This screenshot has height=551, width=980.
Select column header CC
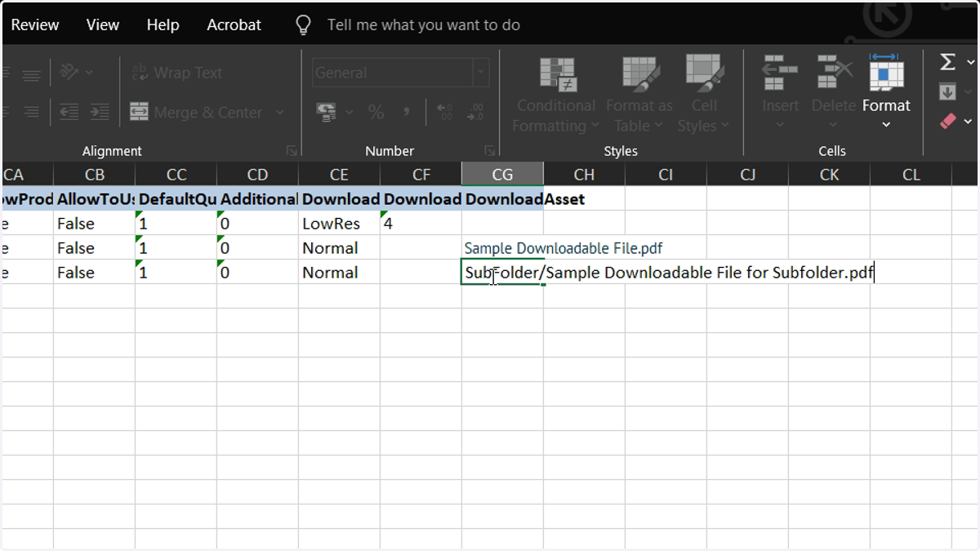click(176, 175)
